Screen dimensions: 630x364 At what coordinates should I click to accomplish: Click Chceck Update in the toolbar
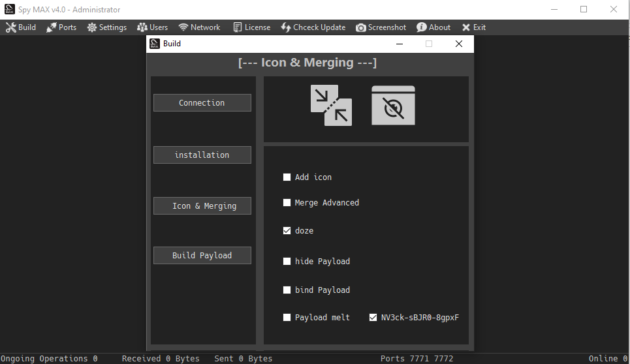(x=313, y=27)
